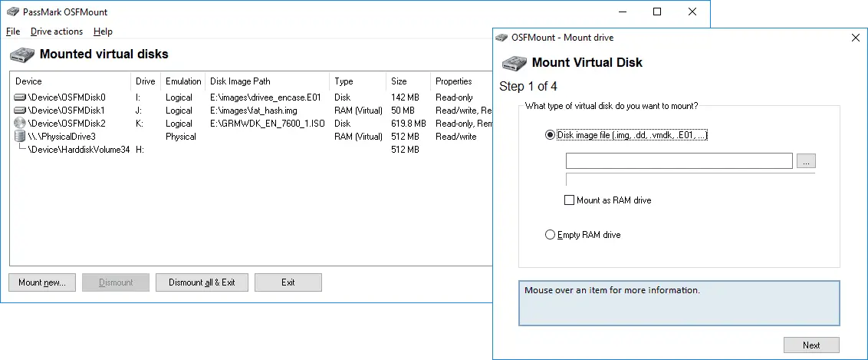Click the Mount new button
Viewport: 868px width, 360px height.
(42, 282)
